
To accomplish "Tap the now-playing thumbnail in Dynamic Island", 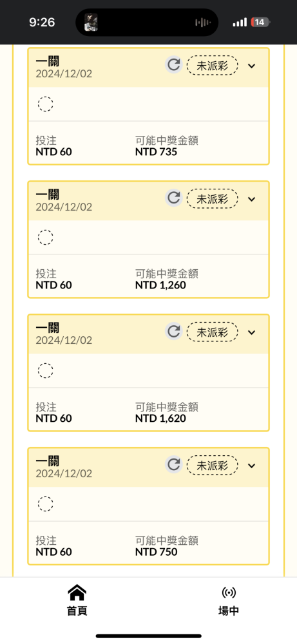I will click(x=91, y=22).
